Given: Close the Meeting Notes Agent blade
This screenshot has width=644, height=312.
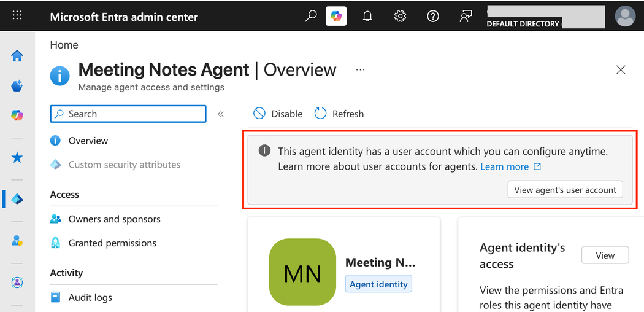Looking at the screenshot, I should pyautogui.click(x=621, y=70).
